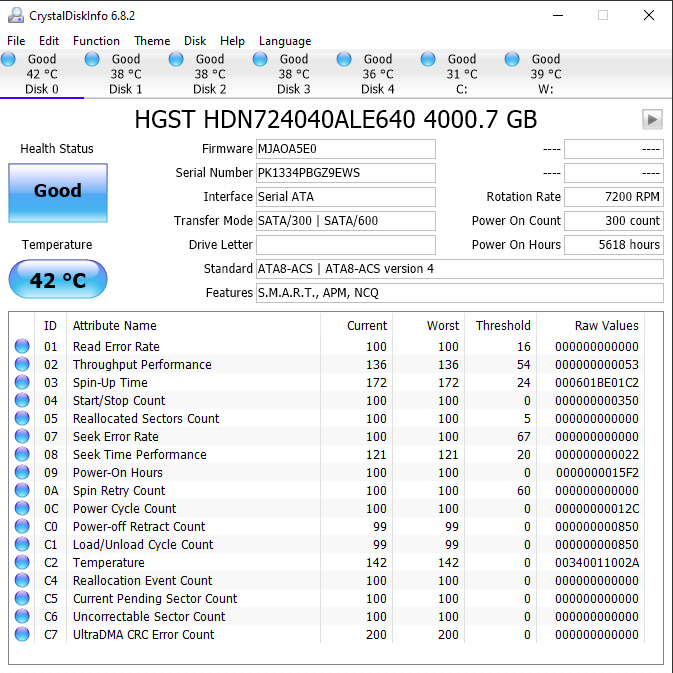673x673 pixels.
Task: Click the Features field S.M.A.R.T., APM, NCQ
Action: pyautogui.click(x=460, y=293)
